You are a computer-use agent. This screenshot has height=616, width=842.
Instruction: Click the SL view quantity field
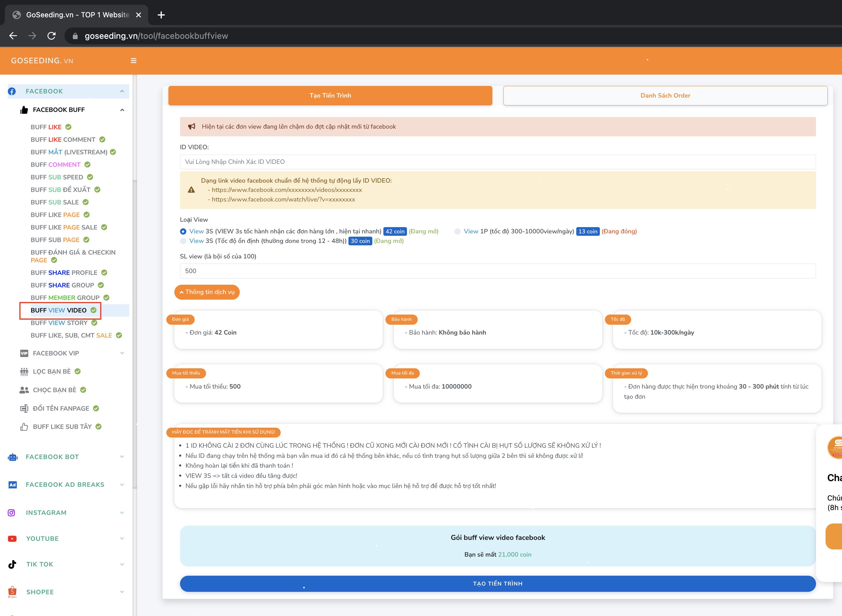pos(498,271)
